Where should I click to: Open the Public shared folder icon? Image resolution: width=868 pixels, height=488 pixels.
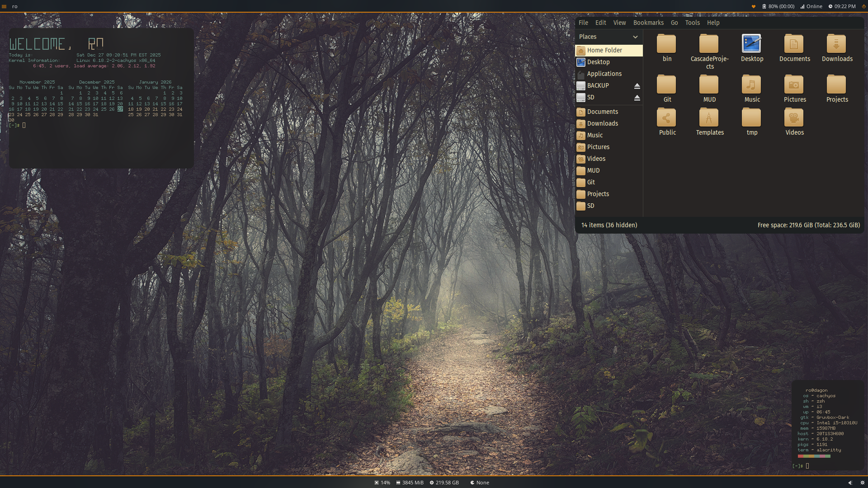click(666, 118)
